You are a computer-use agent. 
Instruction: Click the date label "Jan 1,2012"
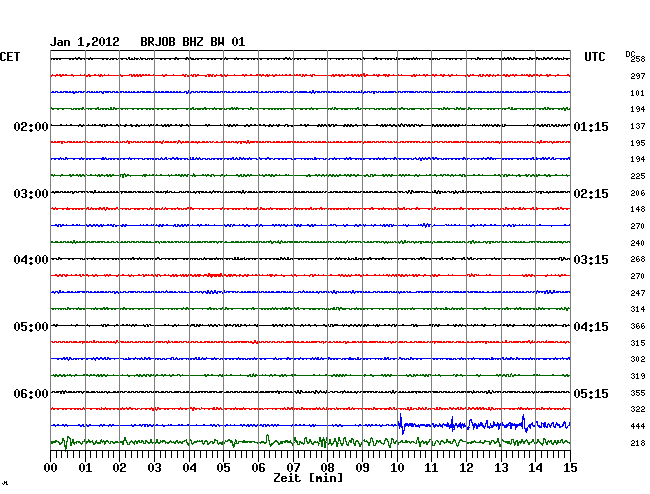[x=85, y=42]
